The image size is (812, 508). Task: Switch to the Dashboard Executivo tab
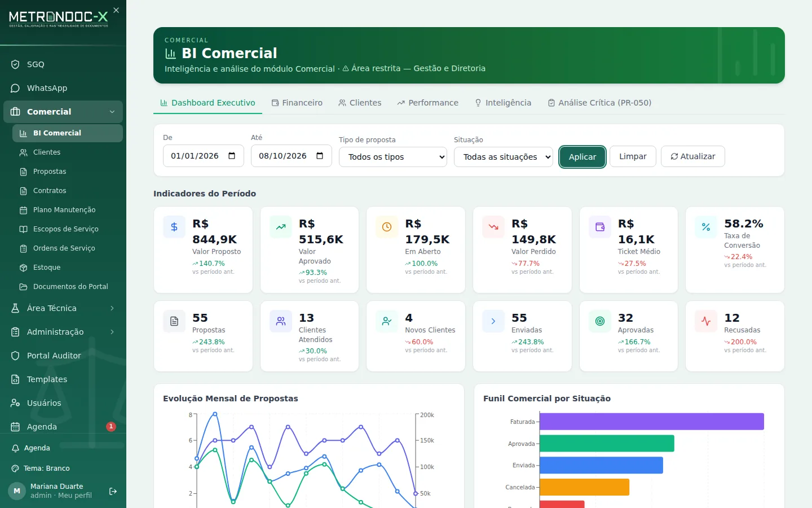click(x=208, y=103)
